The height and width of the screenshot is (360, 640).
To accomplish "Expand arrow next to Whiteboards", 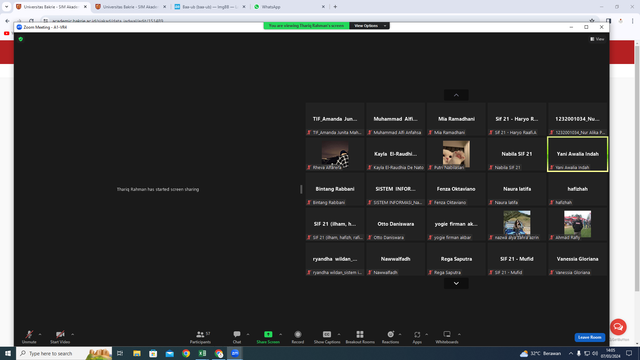I will [459, 334].
